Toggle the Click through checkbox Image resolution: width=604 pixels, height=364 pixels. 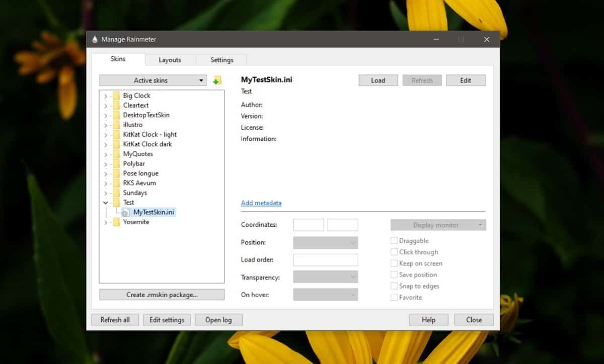click(x=394, y=252)
